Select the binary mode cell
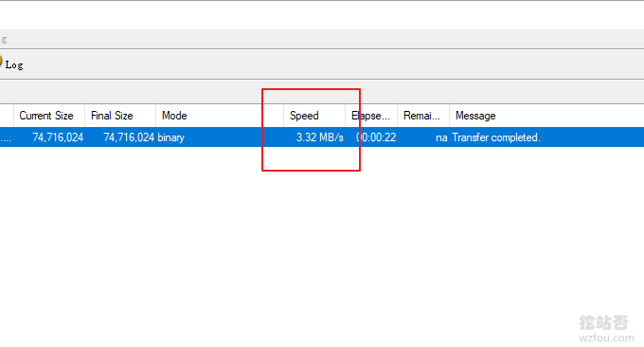Image resolution: width=644 pixels, height=347 pixels. coord(170,137)
